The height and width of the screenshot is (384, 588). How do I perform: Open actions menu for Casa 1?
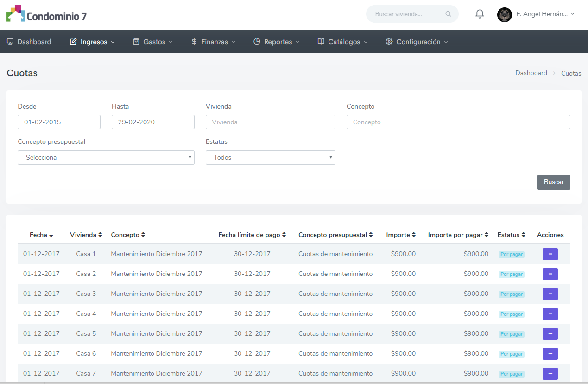550,254
